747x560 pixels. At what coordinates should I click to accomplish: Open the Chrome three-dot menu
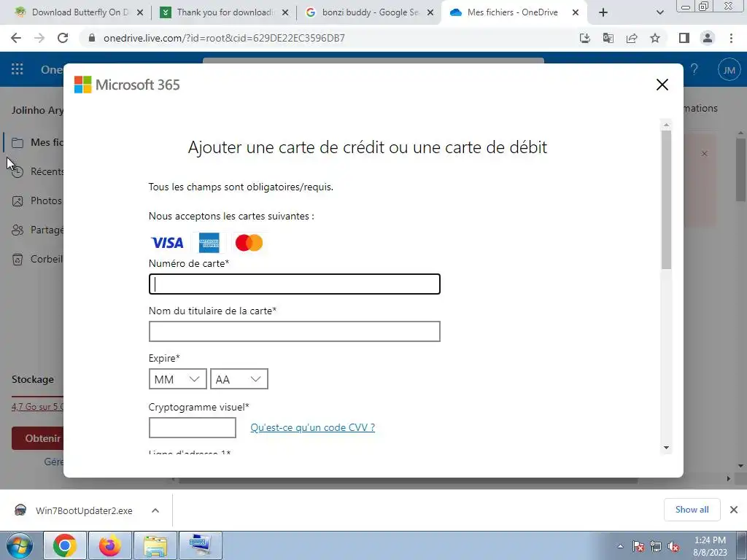click(731, 38)
